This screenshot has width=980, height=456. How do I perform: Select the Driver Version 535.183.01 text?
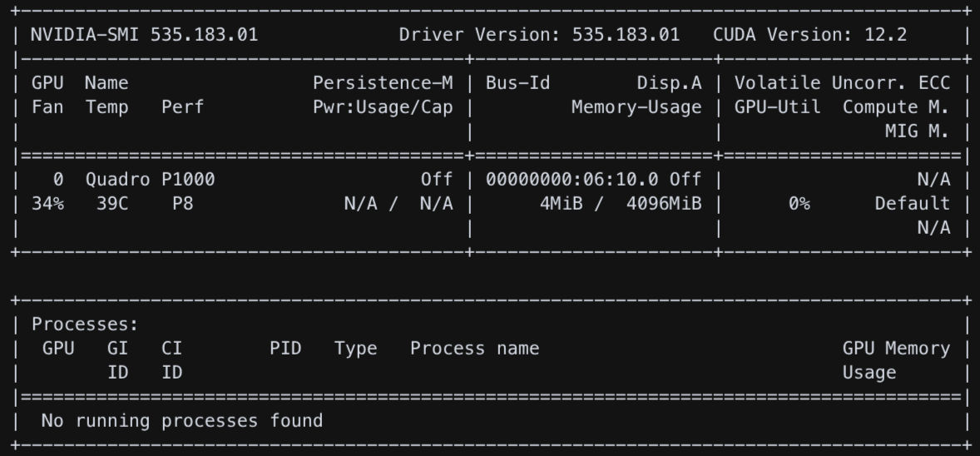click(539, 34)
